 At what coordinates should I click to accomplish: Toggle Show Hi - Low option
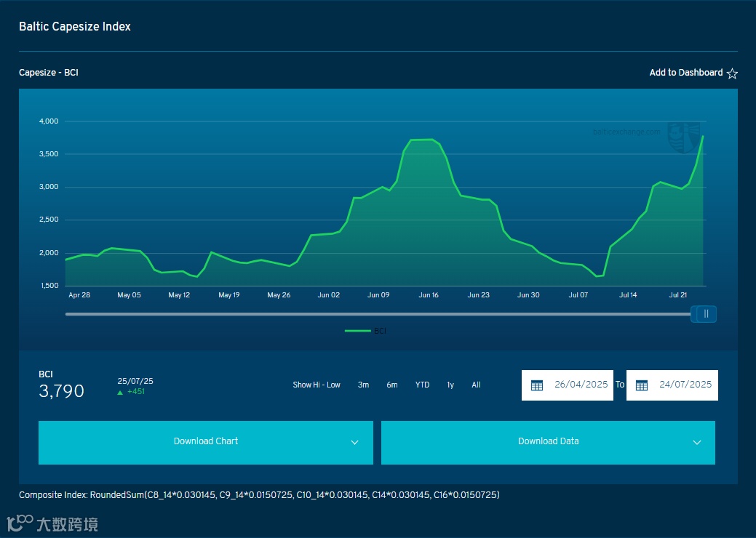317,385
